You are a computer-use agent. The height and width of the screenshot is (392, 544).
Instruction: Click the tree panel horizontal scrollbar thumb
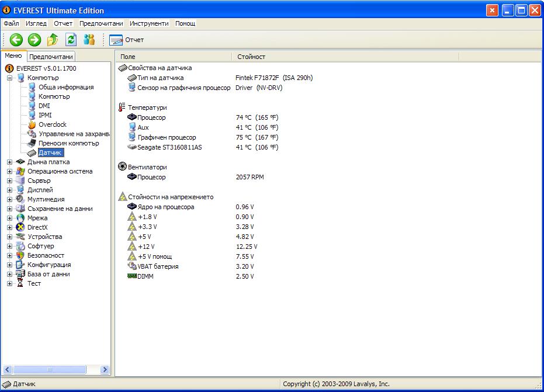(x=50, y=369)
